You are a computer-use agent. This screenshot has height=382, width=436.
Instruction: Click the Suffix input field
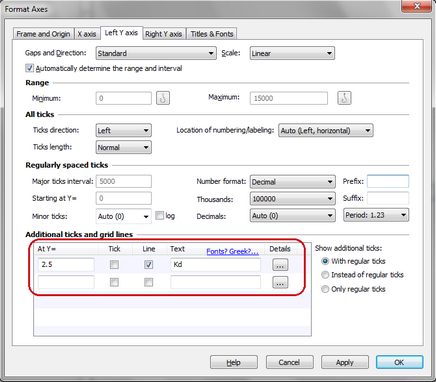click(x=388, y=198)
